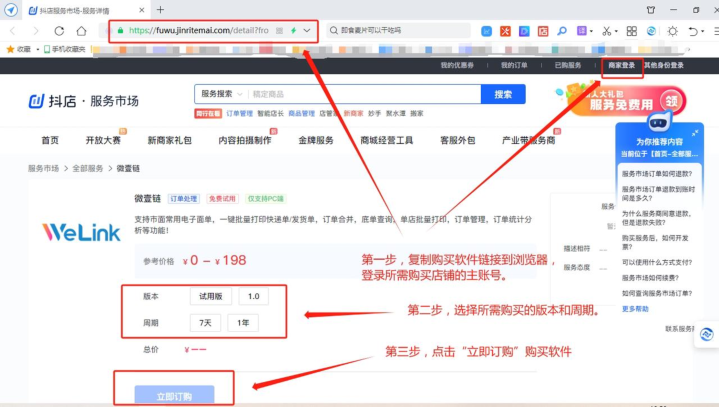Click the purple square toolbar icon

pyautogui.click(x=581, y=31)
